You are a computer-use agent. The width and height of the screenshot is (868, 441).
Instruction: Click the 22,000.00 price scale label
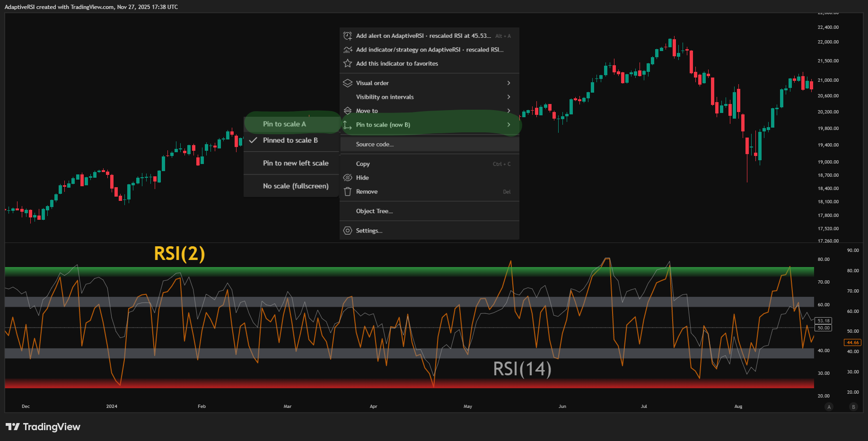(828, 42)
